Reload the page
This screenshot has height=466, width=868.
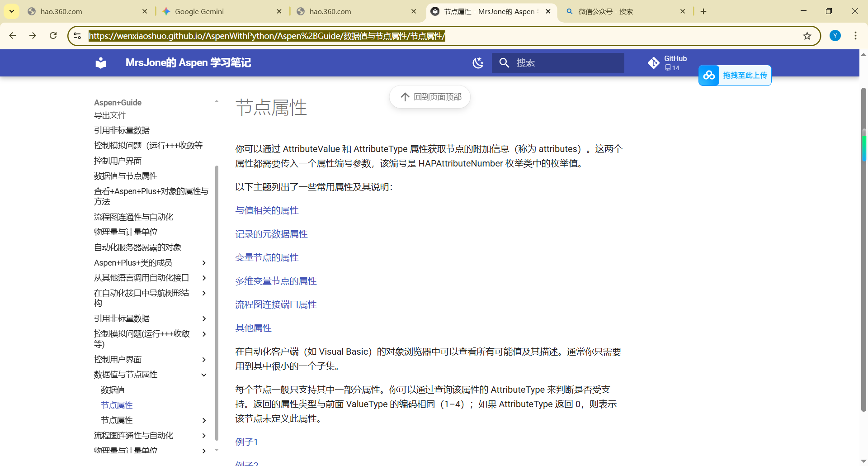pyautogui.click(x=53, y=36)
